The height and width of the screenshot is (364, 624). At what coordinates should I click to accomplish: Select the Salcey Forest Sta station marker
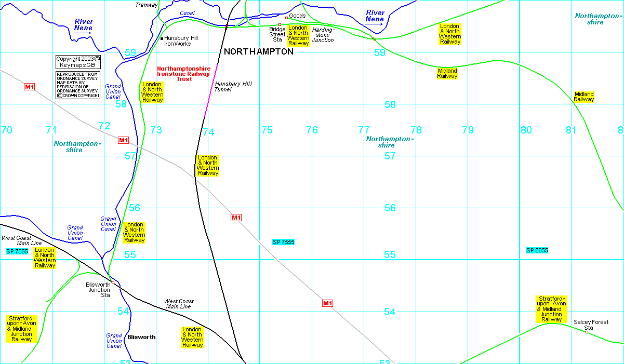[x=587, y=332]
